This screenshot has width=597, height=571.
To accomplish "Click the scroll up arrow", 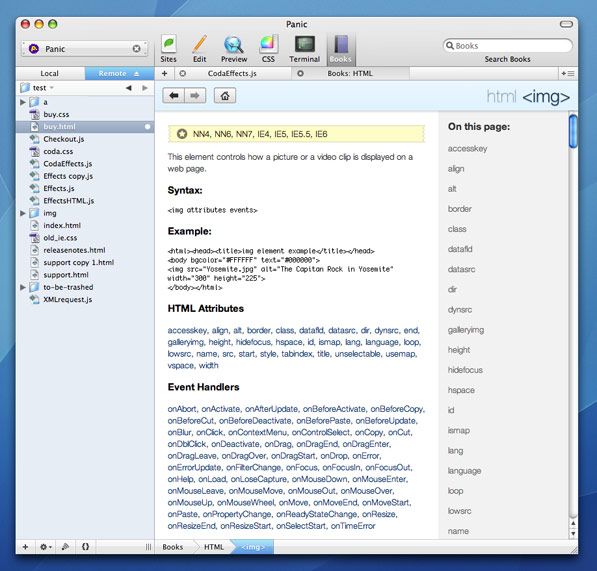I will pyautogui.click(x=573, y=524).
